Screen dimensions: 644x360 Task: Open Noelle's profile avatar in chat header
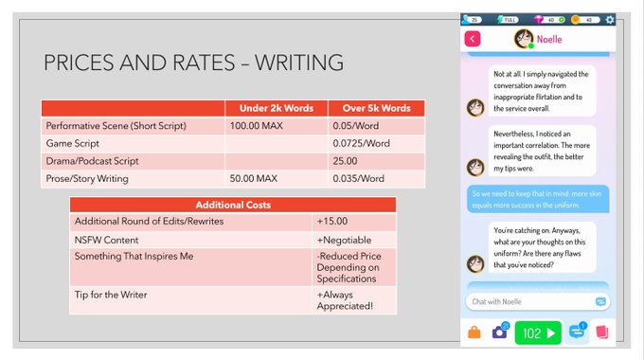coord(524,39)
